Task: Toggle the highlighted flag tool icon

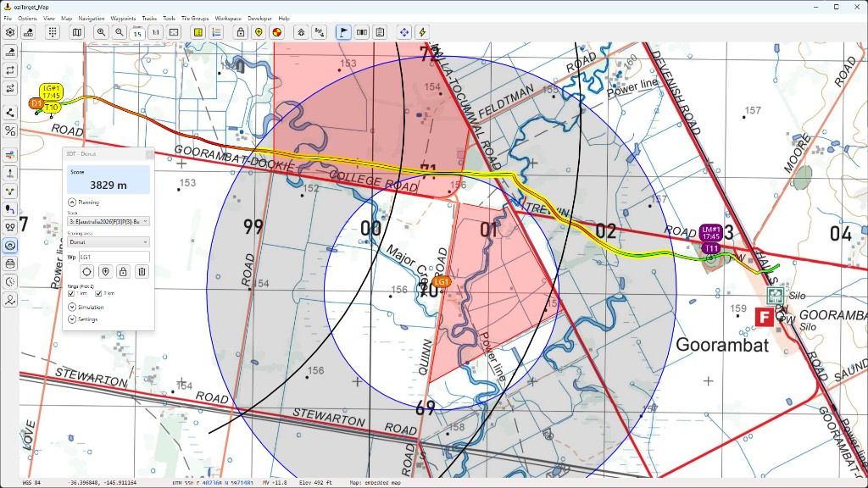Action: click(343, 32)
